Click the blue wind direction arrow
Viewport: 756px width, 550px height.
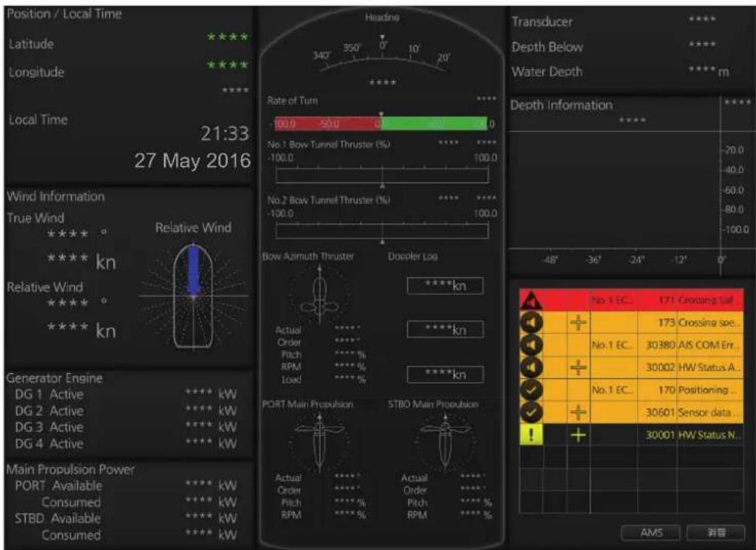tap(194, 270)
